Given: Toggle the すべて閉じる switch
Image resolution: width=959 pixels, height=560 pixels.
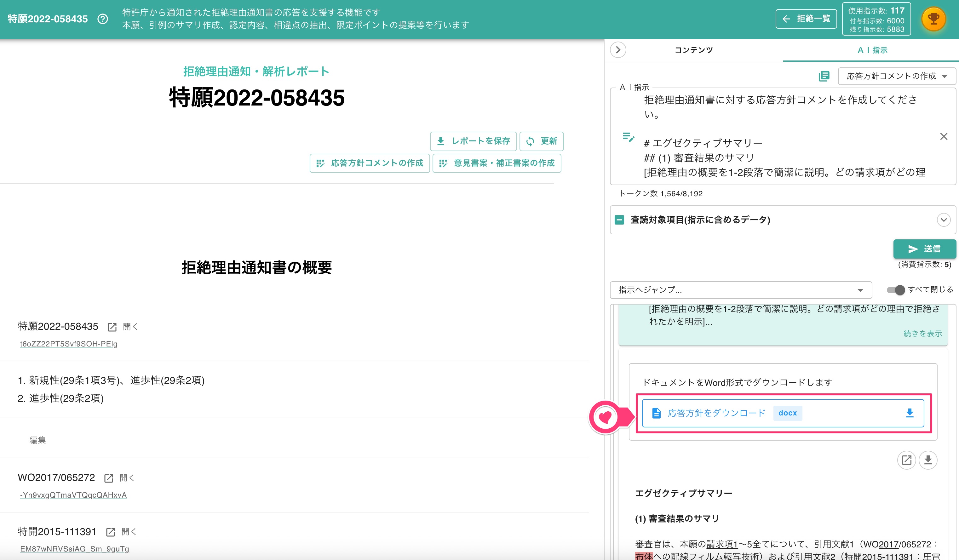Looking at the screenshot, I should click(x=895, y=290).
